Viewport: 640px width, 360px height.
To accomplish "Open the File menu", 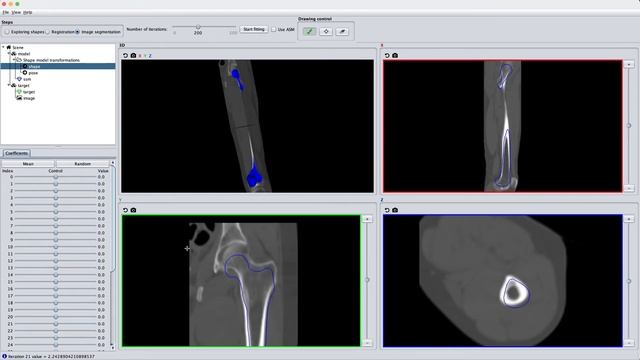I will click(6, 13).
